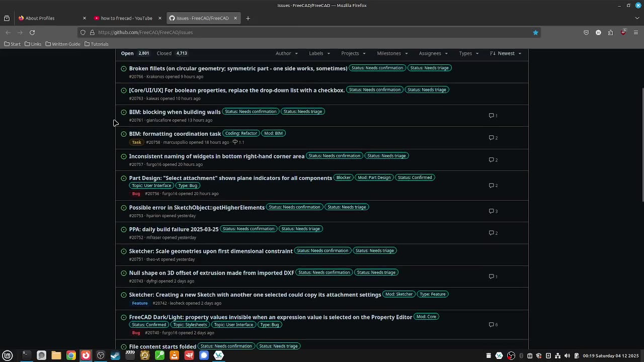The height and width of the screenshot is (362, 644).
Task: Open the Tutorials bookmarks folder
Action: 96,44
